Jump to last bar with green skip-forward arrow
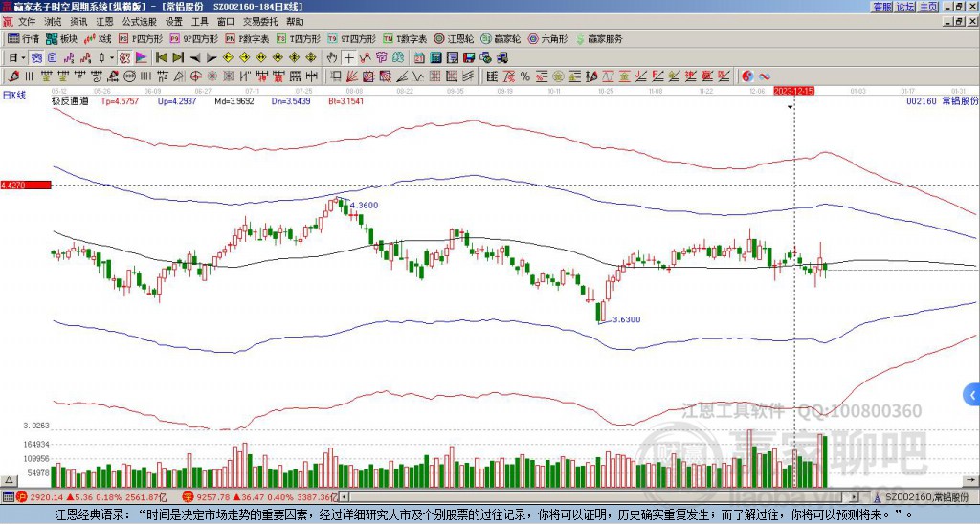Screen dimensions: 980x524 177,58
